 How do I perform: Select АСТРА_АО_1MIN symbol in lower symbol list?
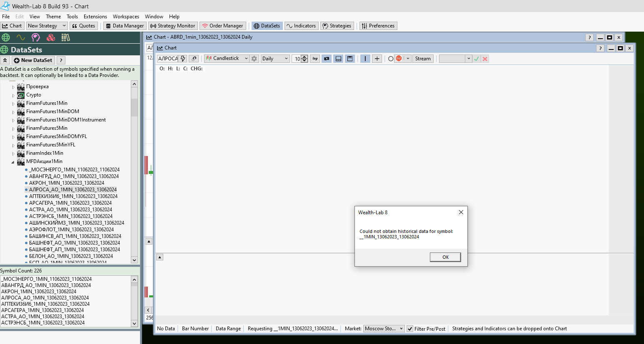pos(42,317)
